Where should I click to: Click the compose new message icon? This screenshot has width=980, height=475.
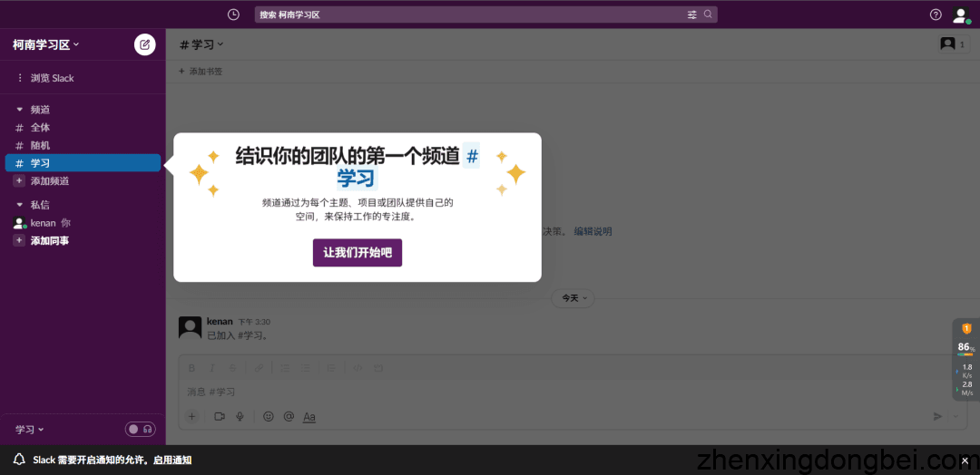tap(144, 44)
